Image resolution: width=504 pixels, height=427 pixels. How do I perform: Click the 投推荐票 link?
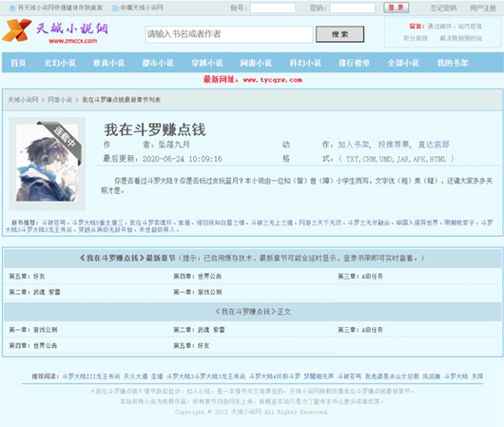[x=394, y=145]
